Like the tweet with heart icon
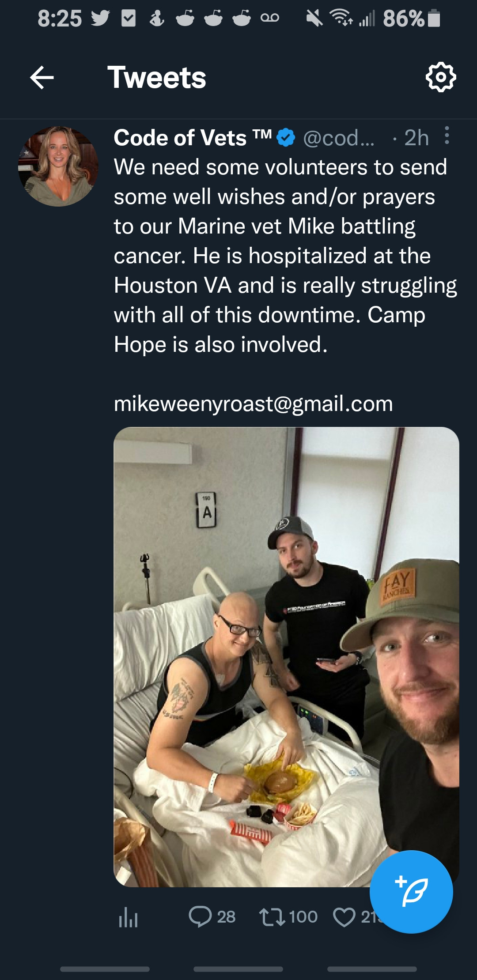The height and width of the screenshot is (980, 477). click(344, 917)
